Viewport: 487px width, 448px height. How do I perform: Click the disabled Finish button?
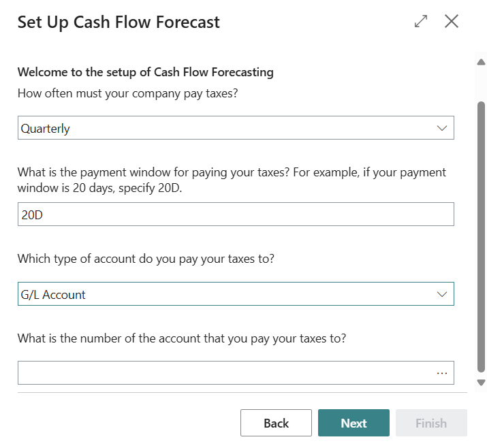click(431, 423)
